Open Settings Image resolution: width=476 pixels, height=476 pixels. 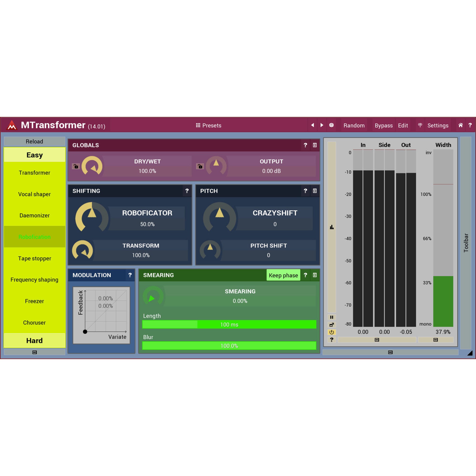(438, 125)
